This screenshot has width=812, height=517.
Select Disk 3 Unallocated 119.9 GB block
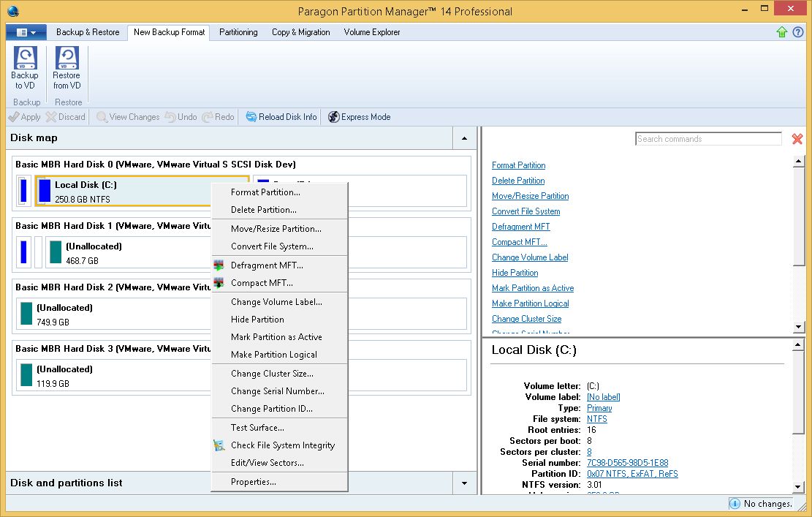[26, 375]
